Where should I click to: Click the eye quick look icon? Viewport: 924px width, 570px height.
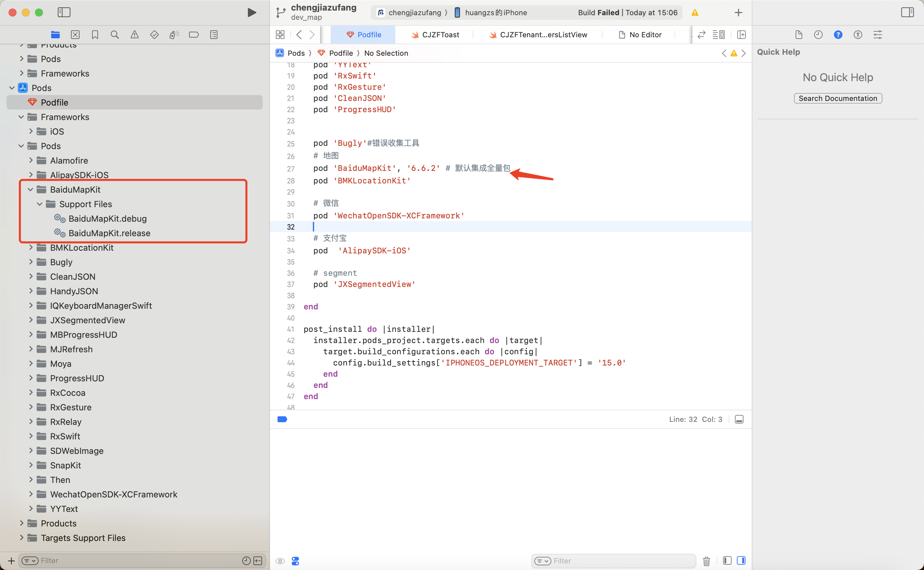point(280,561)
